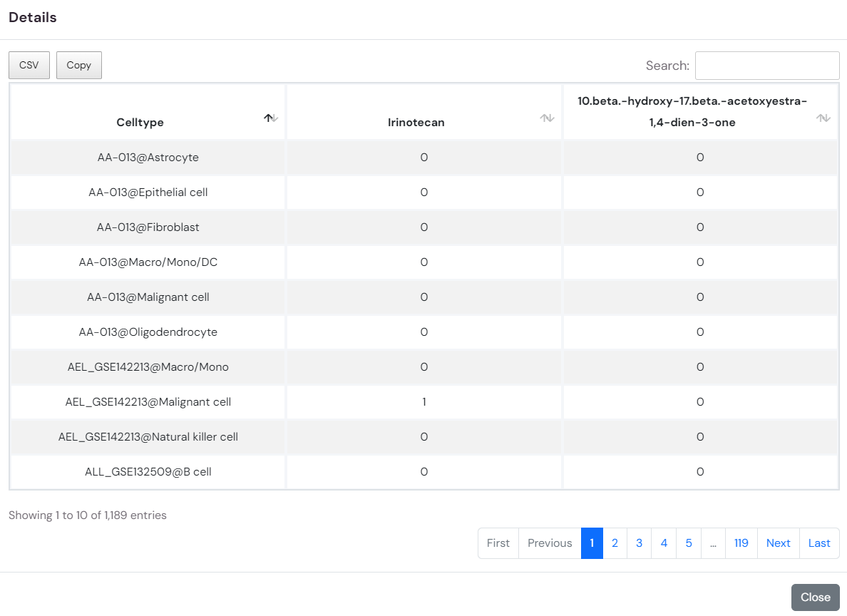
Task: Open page 4 of the table
Action: point(664,543)
